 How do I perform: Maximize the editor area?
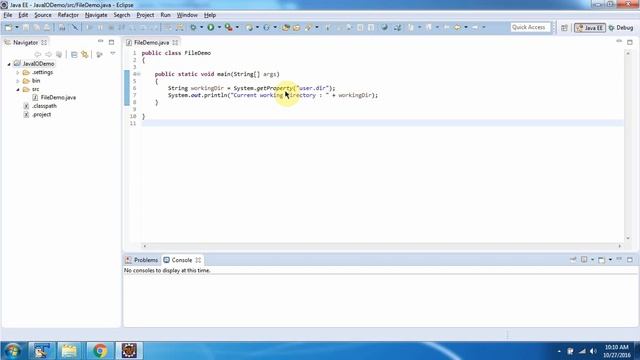click(630, 42)
